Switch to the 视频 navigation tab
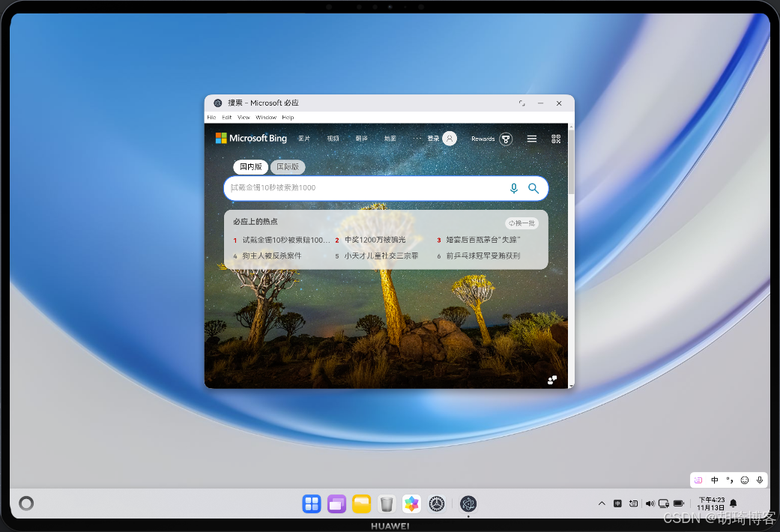Image resolution: width=780 pixels, height=532 pixels. click(333, 138)
